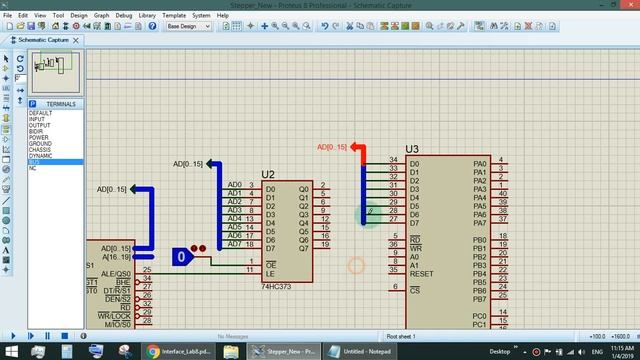Toggle the grid display icon

point(236,26)
